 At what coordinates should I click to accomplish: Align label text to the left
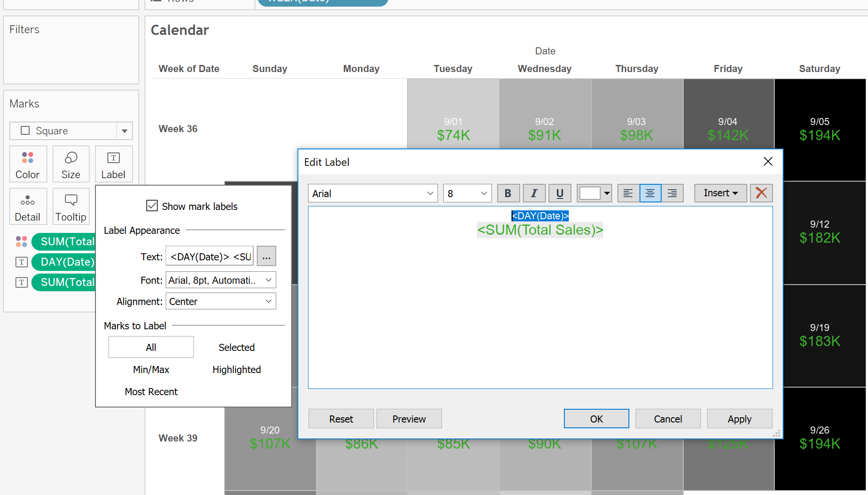pyautogui.click(x=628, y=193)
